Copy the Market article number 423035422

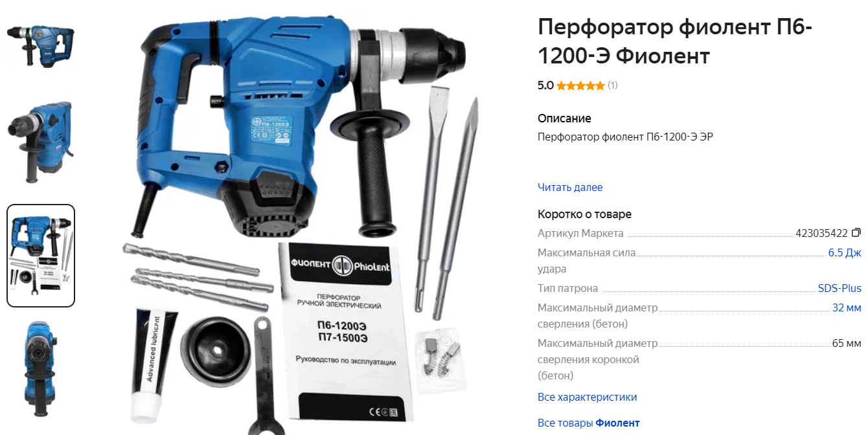(x=856, y=233)
